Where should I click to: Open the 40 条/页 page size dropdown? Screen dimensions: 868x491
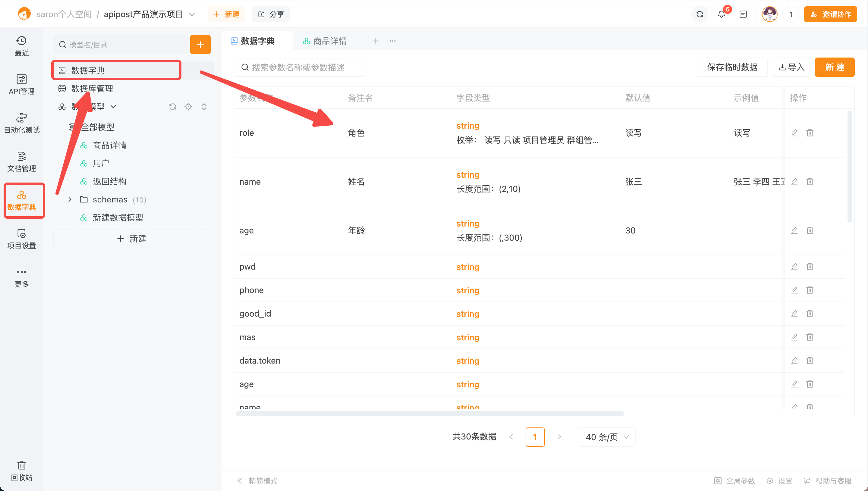pyautogui.click(x=607, y=437)
